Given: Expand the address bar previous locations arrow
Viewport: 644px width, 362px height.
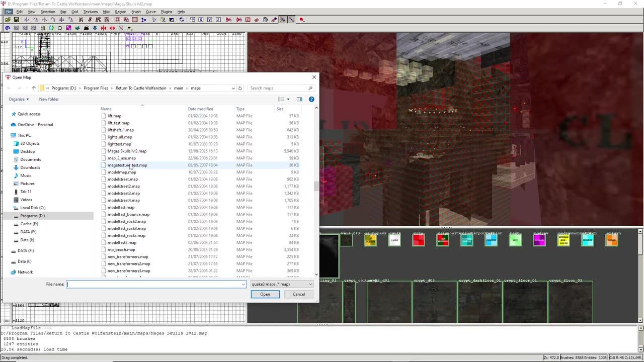Looking at the screenshot, I should pyautogui.click(x=233, y=88).
